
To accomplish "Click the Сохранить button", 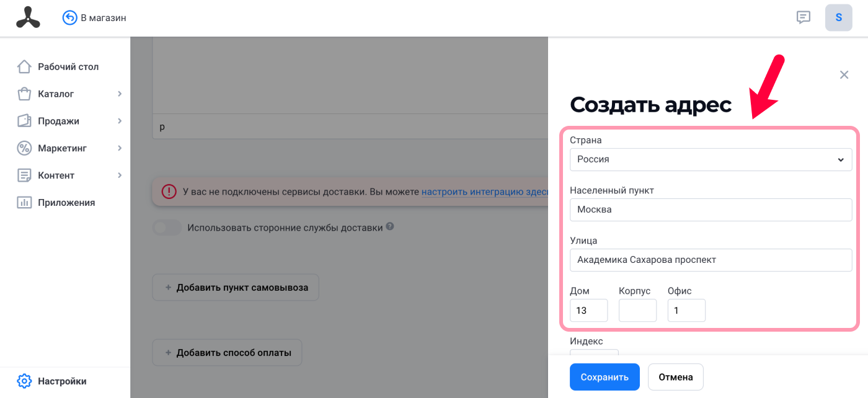I will [604, 377].
